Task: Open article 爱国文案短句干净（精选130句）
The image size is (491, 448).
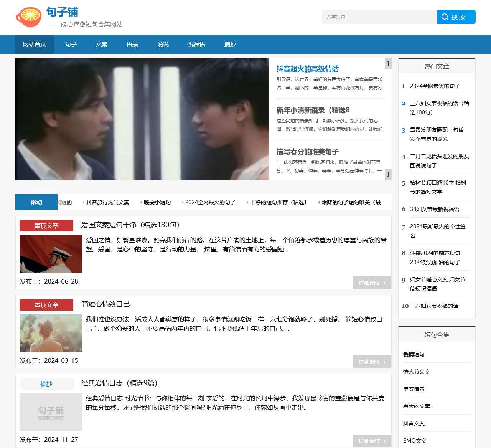Action: (x=130, y=225)
